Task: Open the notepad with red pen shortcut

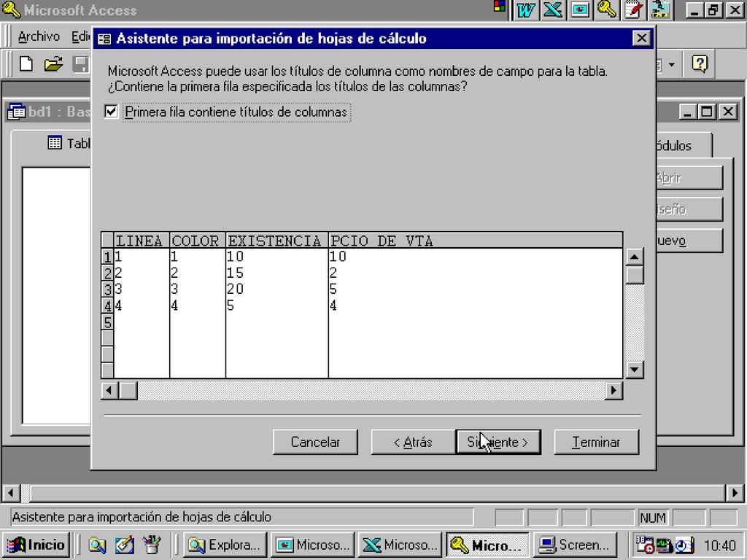Action: (x=634, y=10)
